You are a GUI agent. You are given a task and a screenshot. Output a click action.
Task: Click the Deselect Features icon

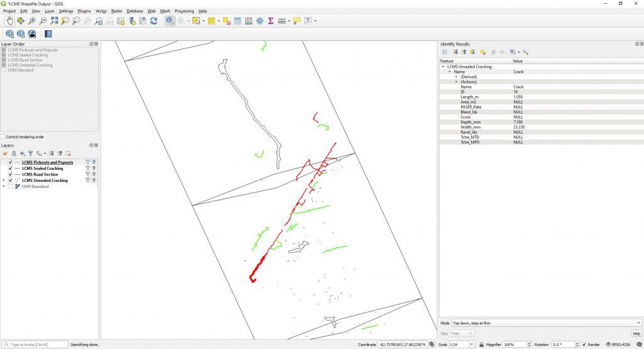tap(226, 21)
